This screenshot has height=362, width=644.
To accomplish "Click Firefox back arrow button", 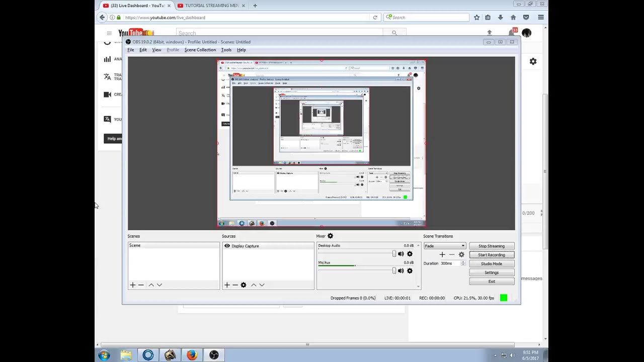I will 102,18.
